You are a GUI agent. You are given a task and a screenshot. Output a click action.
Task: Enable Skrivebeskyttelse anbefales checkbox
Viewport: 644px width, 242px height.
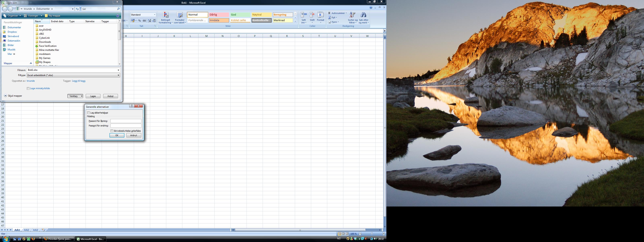click(x=112, y=131)
